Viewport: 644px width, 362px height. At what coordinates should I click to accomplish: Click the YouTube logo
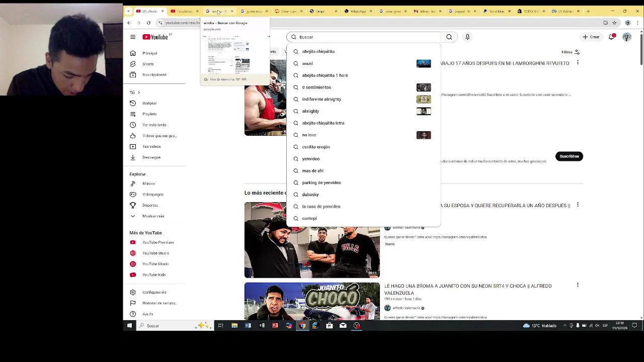tap(155, 37)
